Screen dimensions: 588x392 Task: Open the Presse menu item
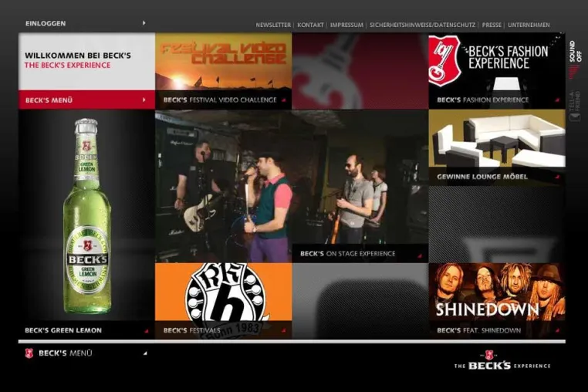click(492, 25)
